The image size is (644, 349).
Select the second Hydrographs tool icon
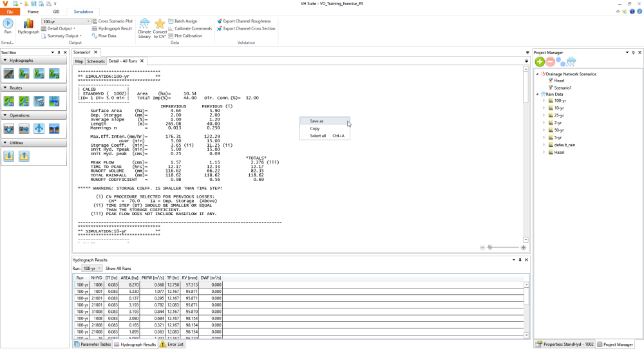(24, 74)
